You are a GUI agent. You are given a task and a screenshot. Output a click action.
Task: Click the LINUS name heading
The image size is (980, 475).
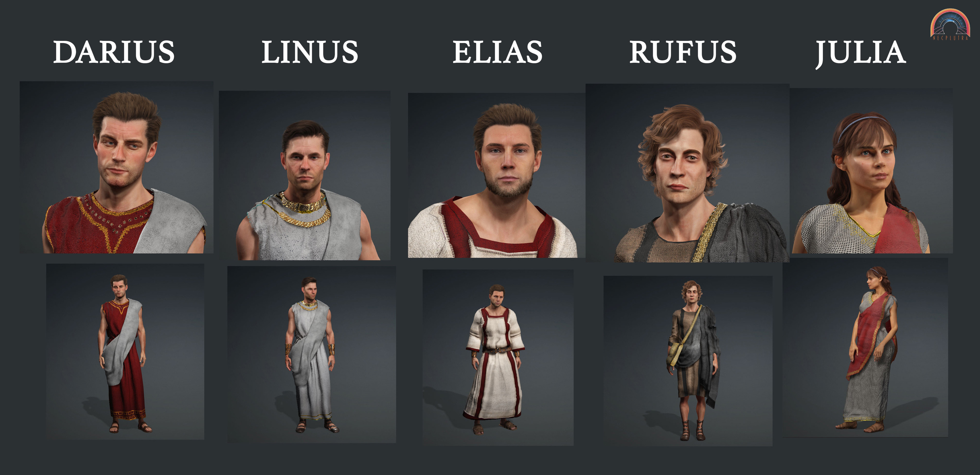pos(310,52)
